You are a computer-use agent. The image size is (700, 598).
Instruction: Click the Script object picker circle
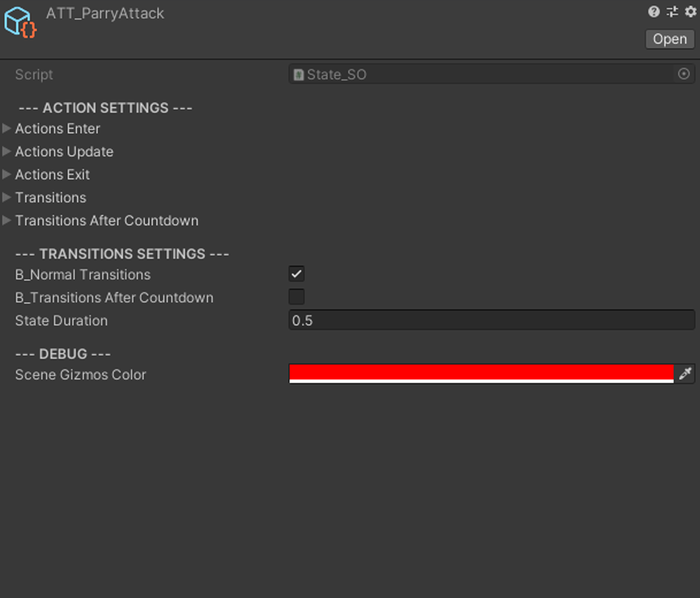(683, 74)
